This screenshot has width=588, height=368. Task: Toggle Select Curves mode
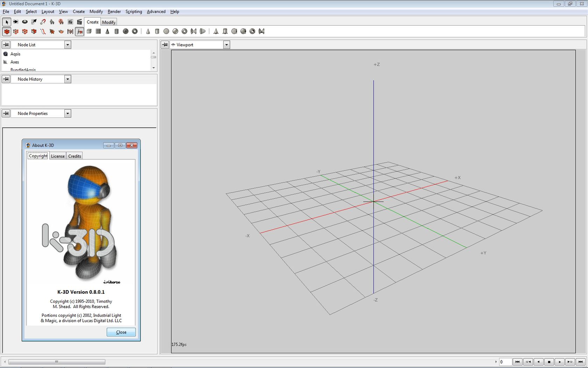click(x=43, y=31)
